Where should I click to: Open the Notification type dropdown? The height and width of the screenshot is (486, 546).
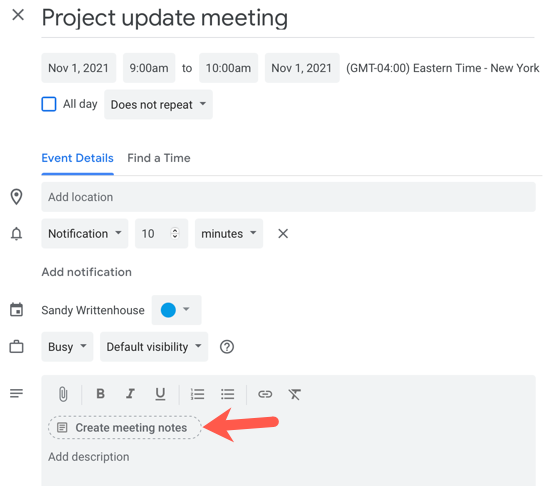click(x=85, y=234)
